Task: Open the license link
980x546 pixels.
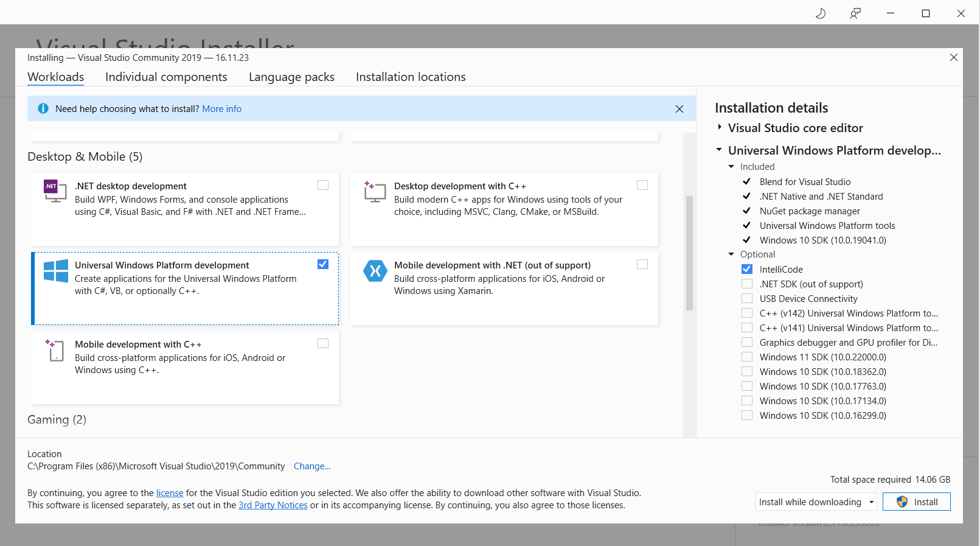Action: click(x=170, y=493)
